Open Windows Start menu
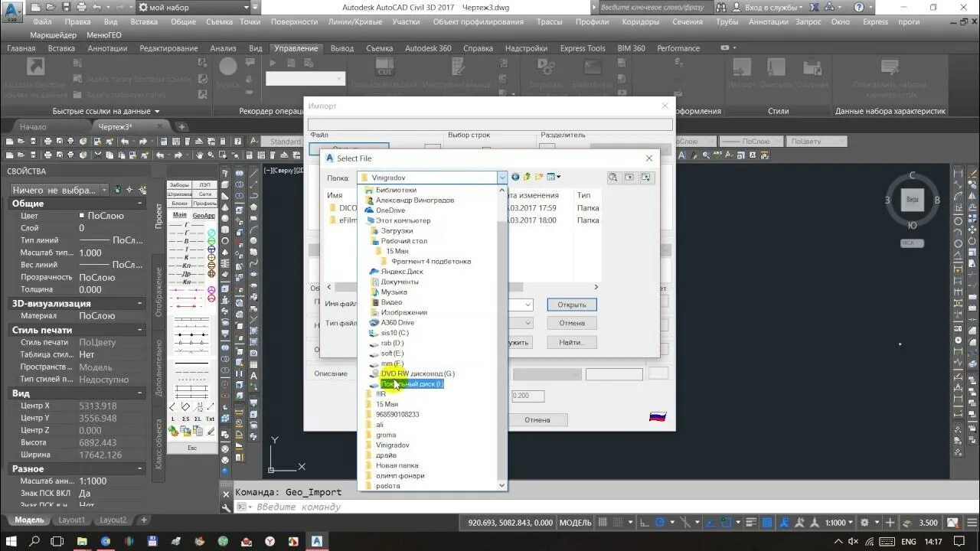 (x=11, y=541)
